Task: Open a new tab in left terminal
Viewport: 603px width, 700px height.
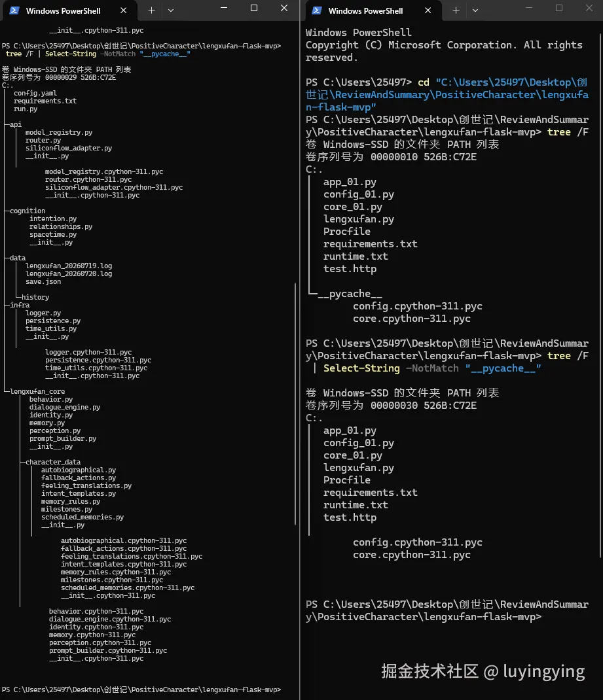Action: (x=151, y=10)
